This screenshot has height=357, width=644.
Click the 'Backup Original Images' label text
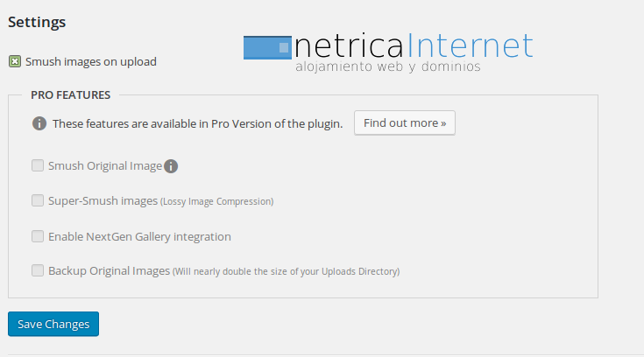109,270
